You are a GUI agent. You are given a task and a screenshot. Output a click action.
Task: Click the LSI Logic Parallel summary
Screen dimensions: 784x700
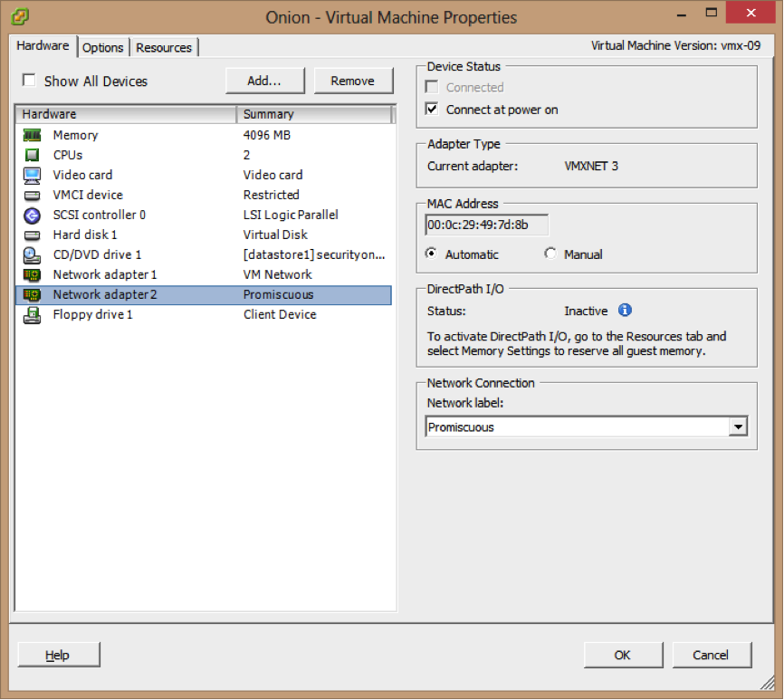(291, 215)
